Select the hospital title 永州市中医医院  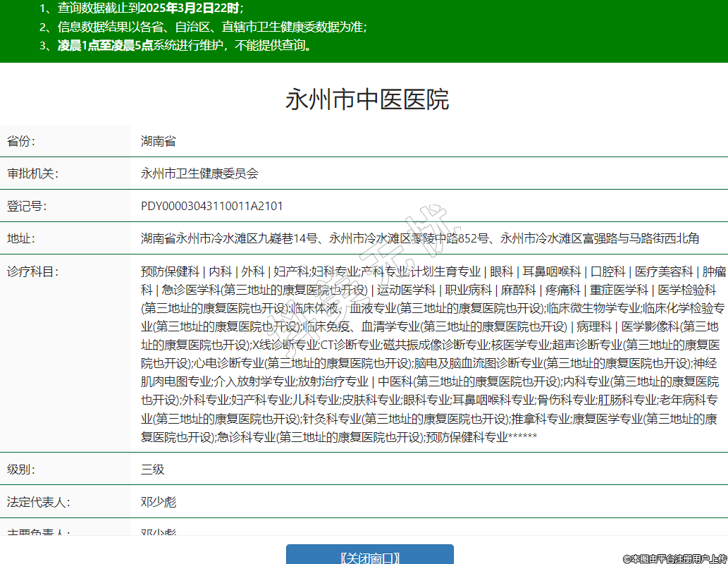pos(366,99)
